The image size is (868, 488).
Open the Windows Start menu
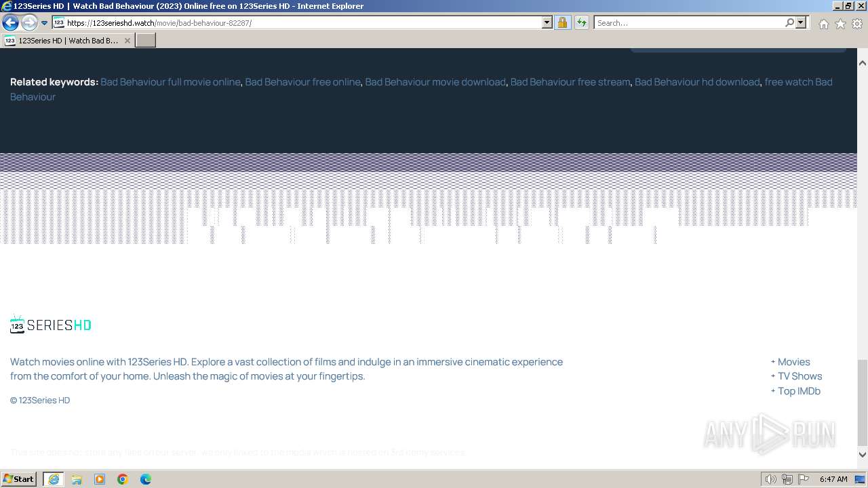click(x=19, y=479)
